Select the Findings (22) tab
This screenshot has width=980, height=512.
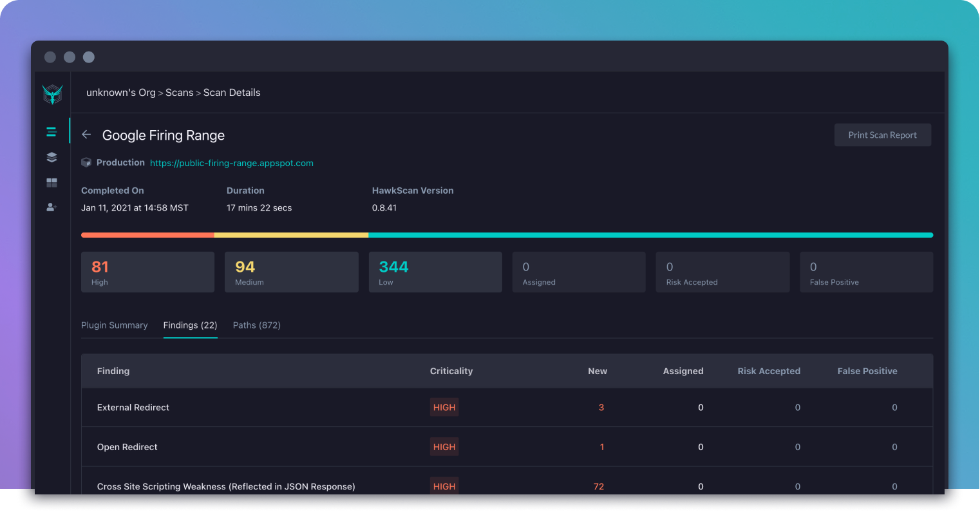190,325
